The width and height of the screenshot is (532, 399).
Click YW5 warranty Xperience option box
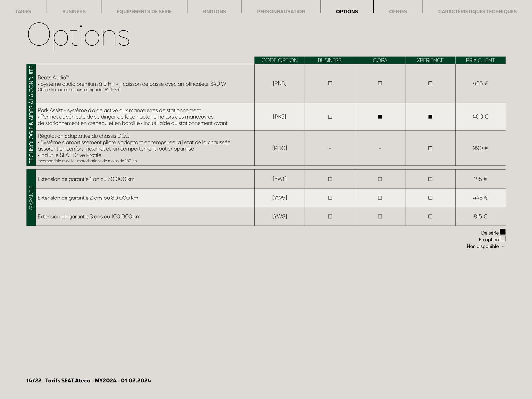[x=430, y=198]
